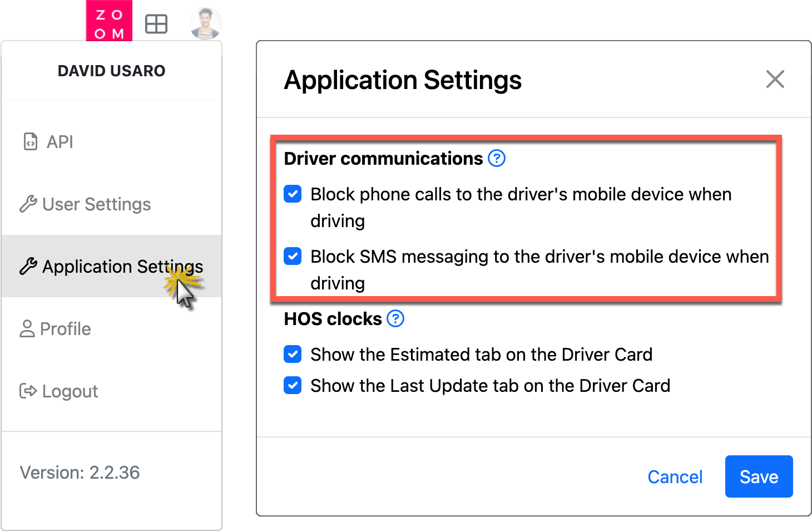Viewport: 812px width, 531px height.
Task: Uncheck Block SMS messaging when driving
Action: [293, 257]
